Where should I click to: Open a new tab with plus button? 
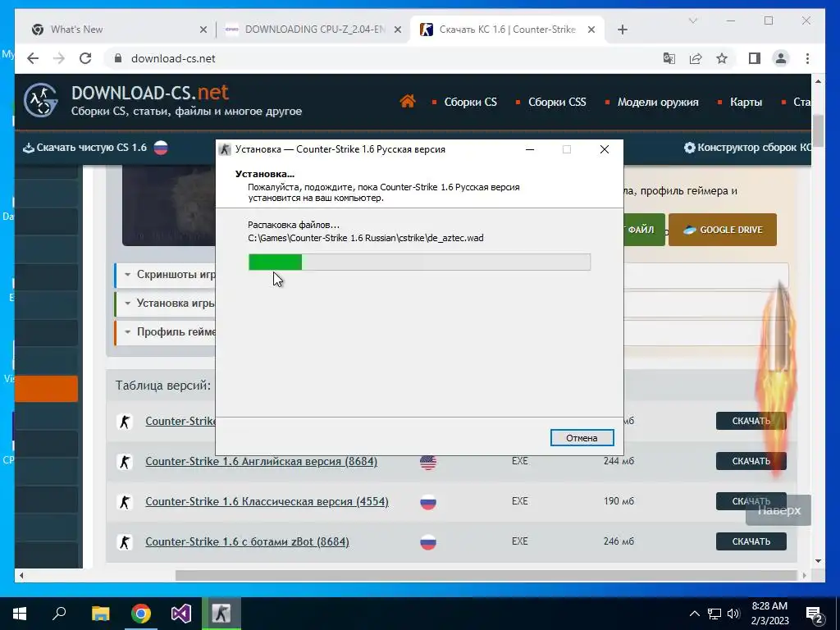tap(622, 30)
